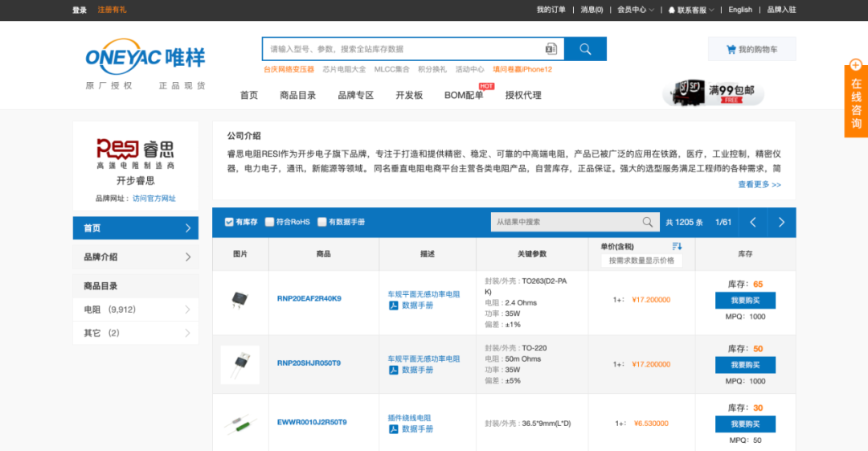Click the 积分换礼 hot search link
The image size is (868, 451).
point(432,69)
